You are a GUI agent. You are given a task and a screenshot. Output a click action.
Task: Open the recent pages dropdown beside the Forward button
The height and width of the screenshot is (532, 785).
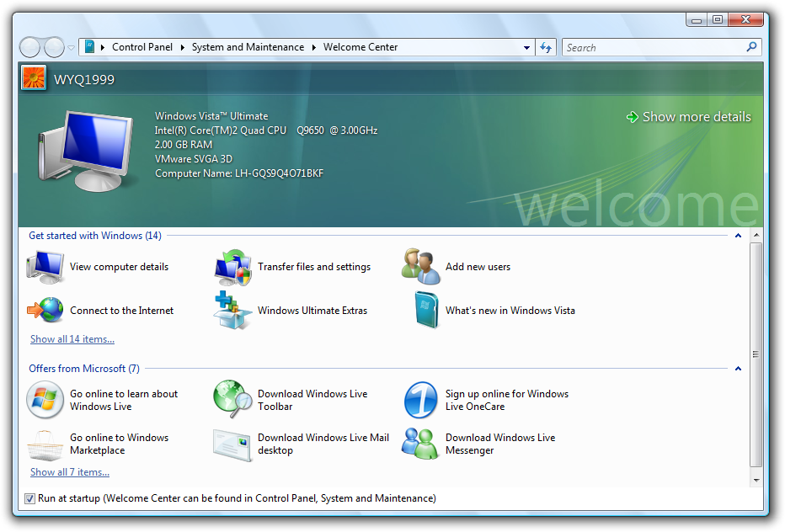(72, 48)
